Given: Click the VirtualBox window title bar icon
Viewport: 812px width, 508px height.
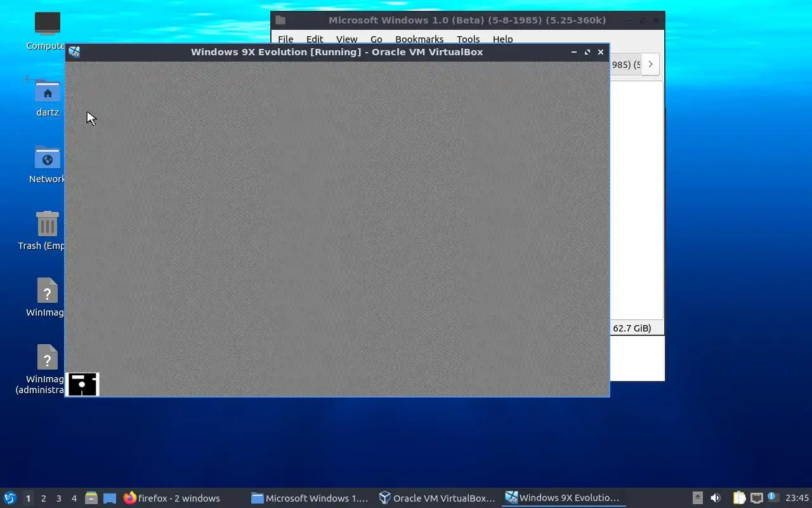Looking at the screenshot, I should point(74,52).
